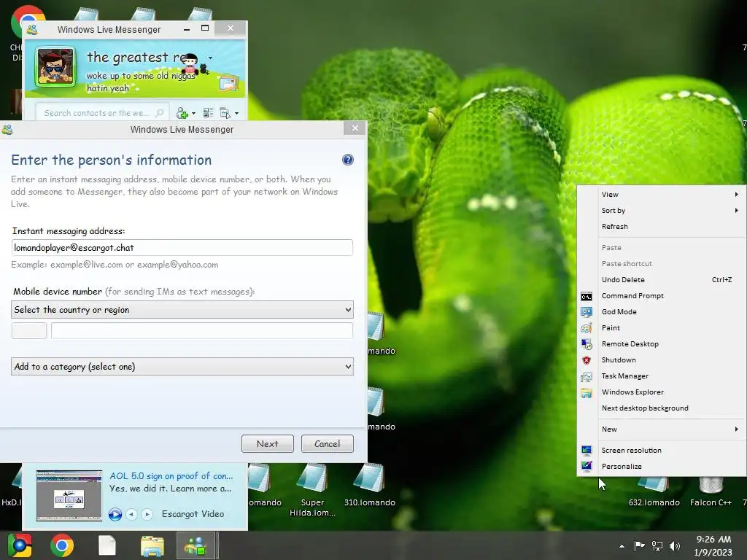Viewport: 747px width, 560px height.
Task: Click the Screen resolution icon
Action: pyautogui.click(x=587, y=451)
